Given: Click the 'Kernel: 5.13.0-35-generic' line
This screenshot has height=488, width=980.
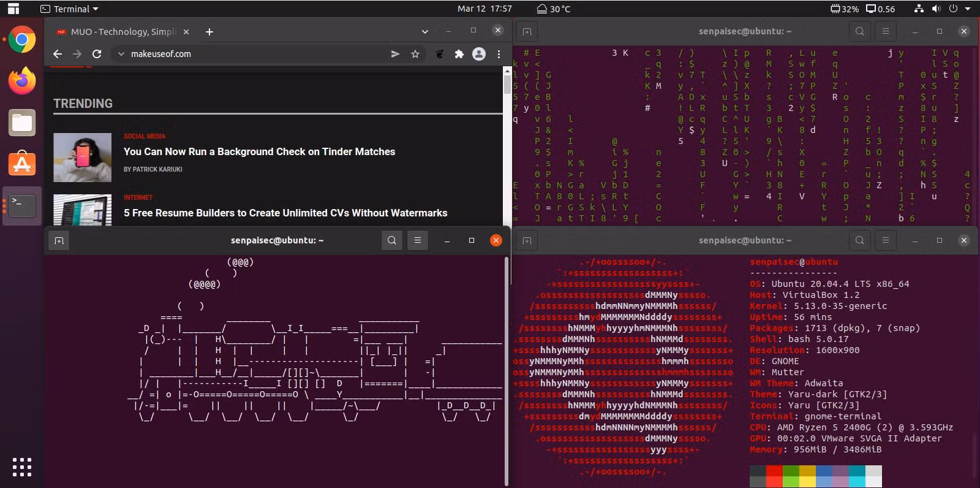Looking at the screenshot, I should pyautogui.click(x=818, y=306).
